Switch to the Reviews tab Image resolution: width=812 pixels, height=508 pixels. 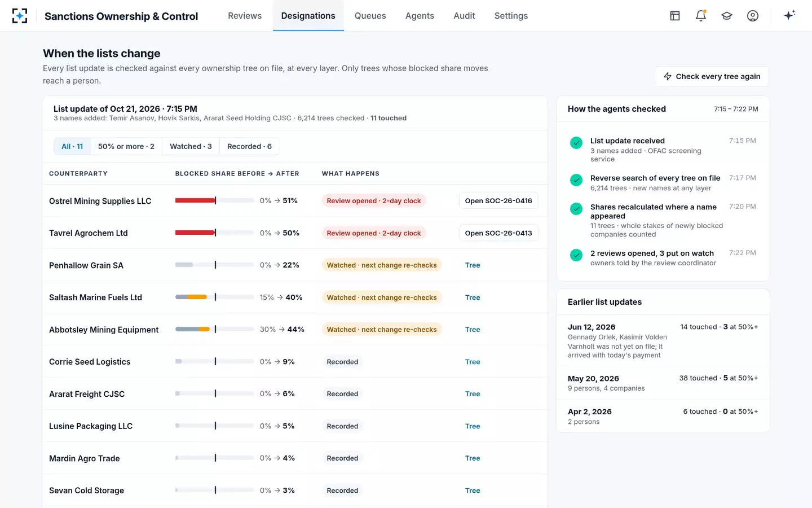(245, 16)
